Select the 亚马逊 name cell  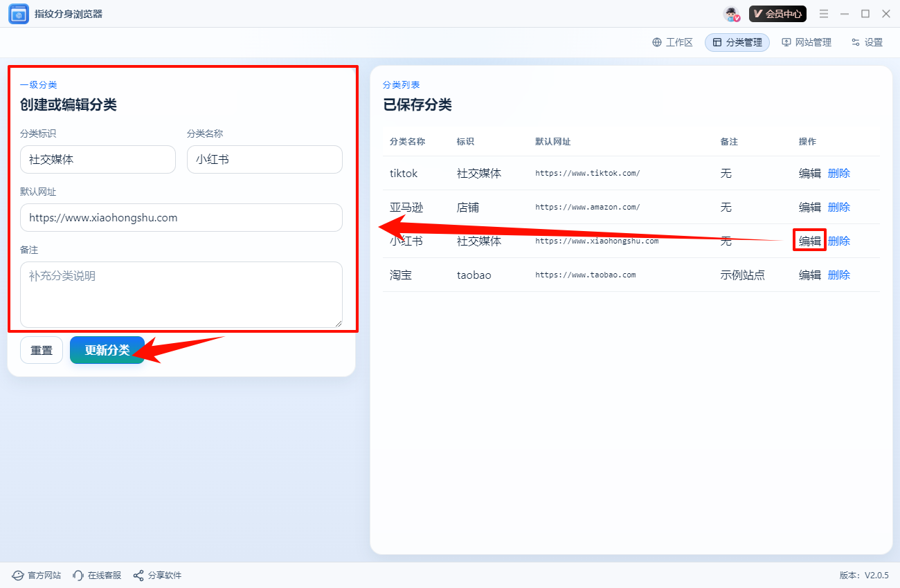tap(406, 207)
